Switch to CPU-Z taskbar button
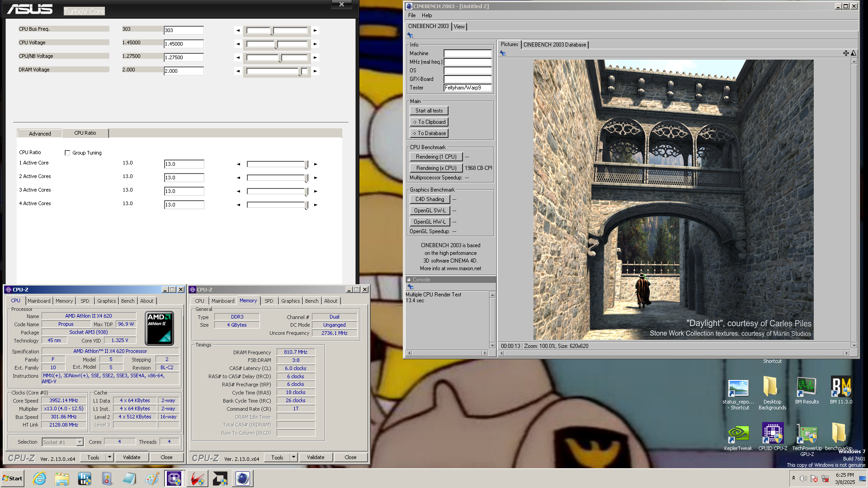The width and height of the screenshot is (868, 488). [x=174, y=479]
